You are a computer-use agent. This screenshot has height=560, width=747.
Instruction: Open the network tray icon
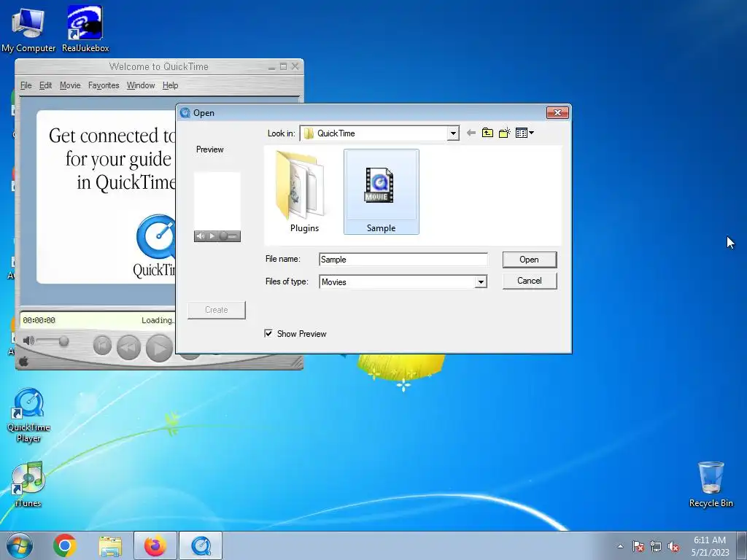click(x=656, y=546)
